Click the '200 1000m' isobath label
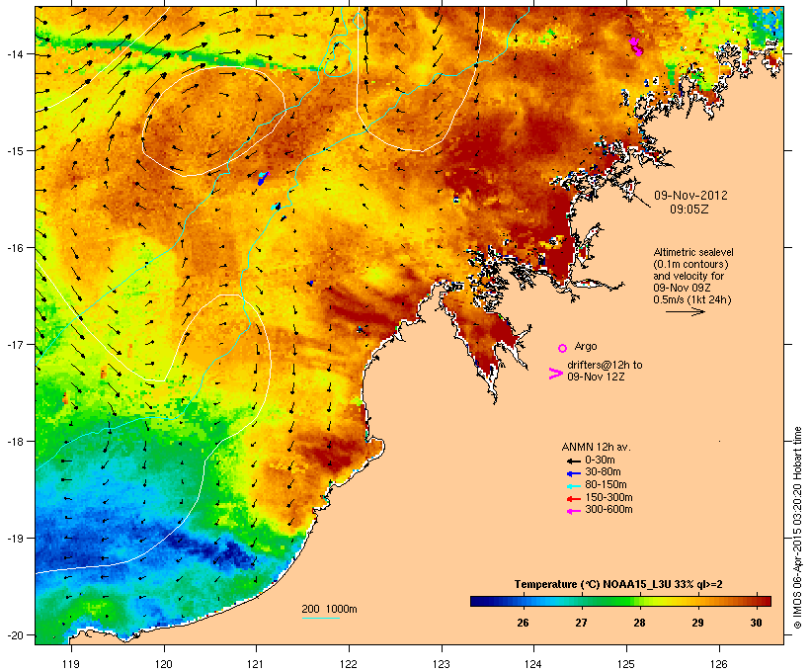Viewport: 810px width, 672px height. pos(329,609)
